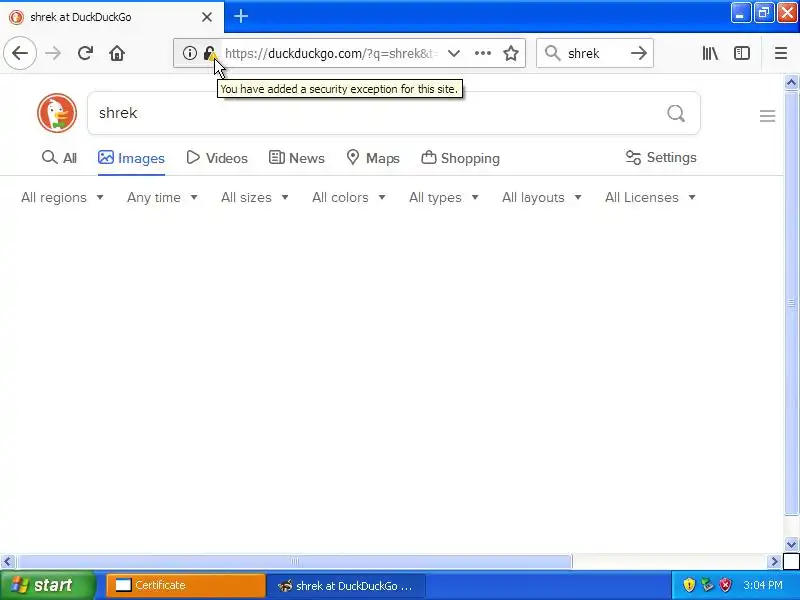Toggle the sidebar view icon

pyautogui.click(x=742, y=53)
